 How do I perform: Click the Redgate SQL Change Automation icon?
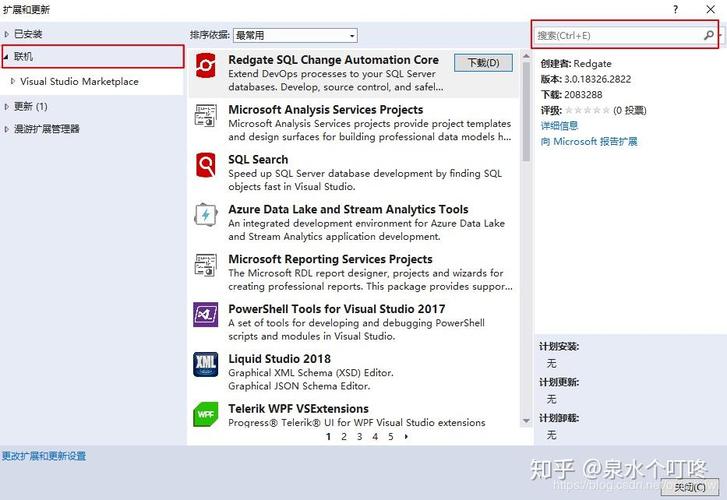point(205,65)
